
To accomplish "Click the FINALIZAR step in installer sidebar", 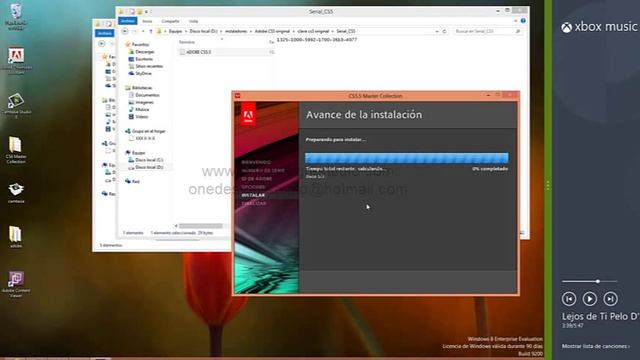I will coord(254,203).
